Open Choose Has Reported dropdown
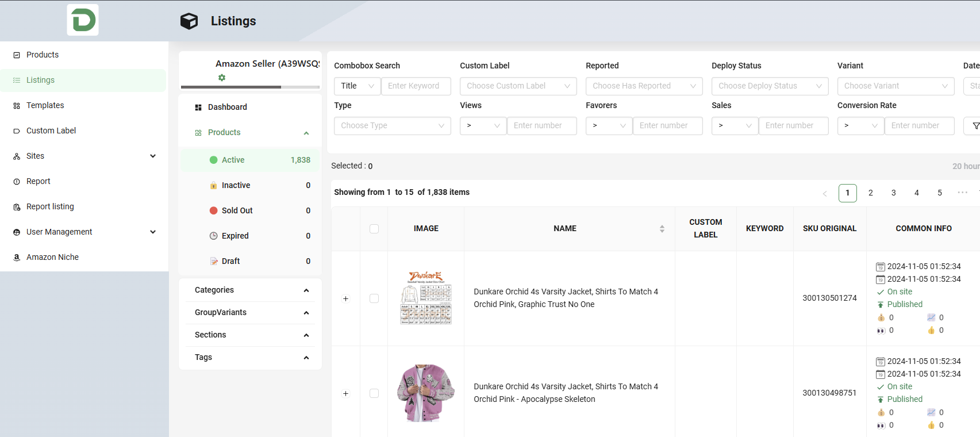This screenshot has width=980, height=437. point(644,86)
